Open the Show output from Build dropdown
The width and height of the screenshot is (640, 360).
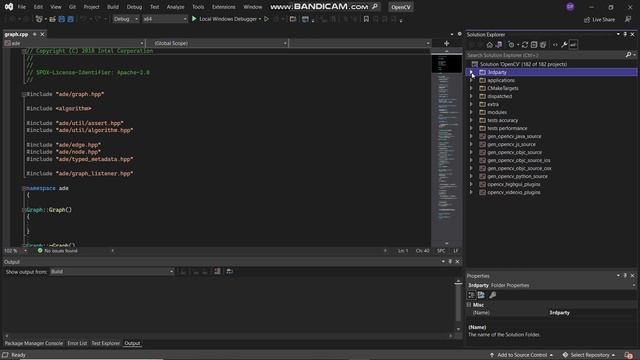(x=112, y=271)
